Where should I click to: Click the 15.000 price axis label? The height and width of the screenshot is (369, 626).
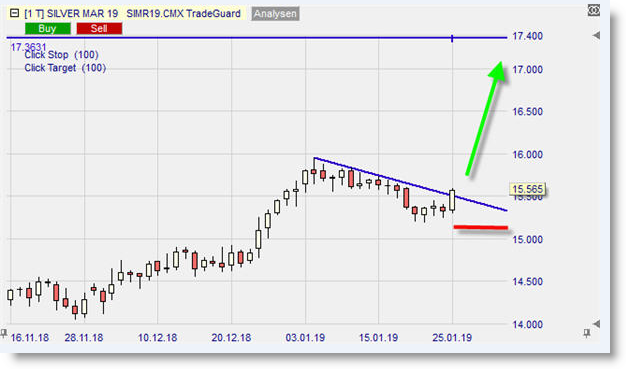pos(527,240)
